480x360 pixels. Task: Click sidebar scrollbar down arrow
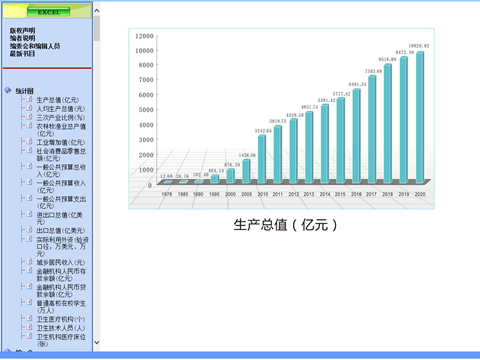97,342
